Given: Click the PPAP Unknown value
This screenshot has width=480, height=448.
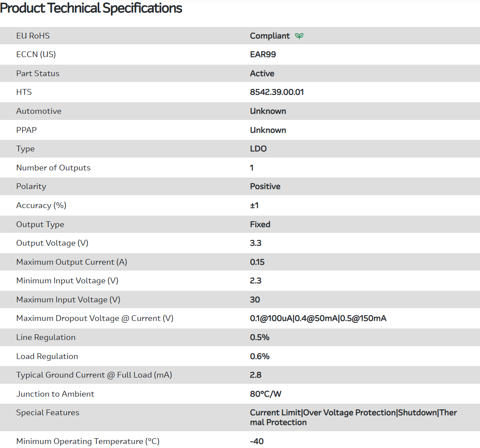Looking at the screenshot, I should click(x=268, y=130).
